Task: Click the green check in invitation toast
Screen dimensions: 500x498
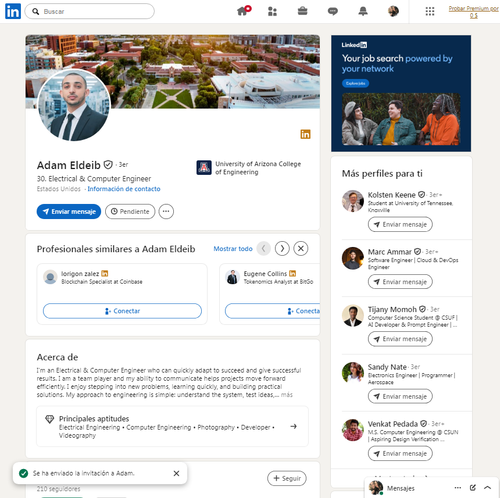Action: pyautogui.click(x=23, y=473)
